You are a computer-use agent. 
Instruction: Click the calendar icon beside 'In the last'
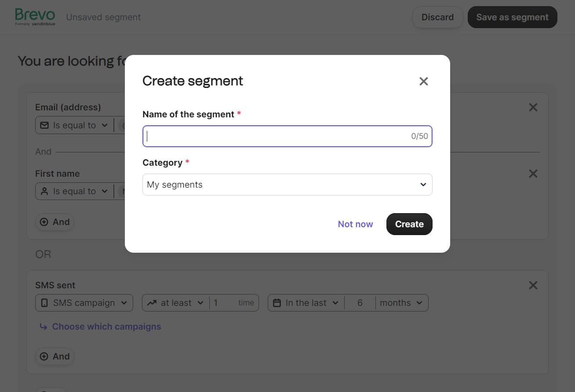[277, 302]
